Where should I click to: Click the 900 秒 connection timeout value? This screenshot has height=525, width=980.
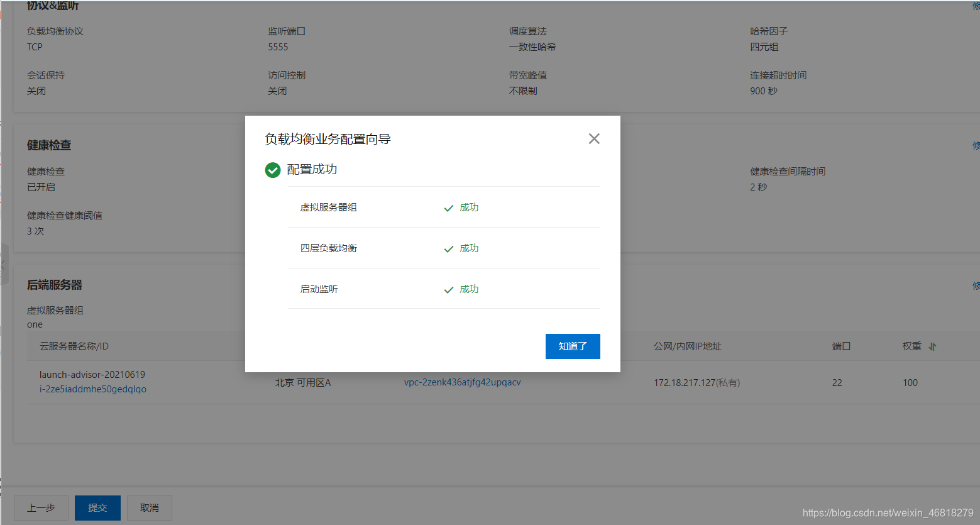[x=763, y=91]
